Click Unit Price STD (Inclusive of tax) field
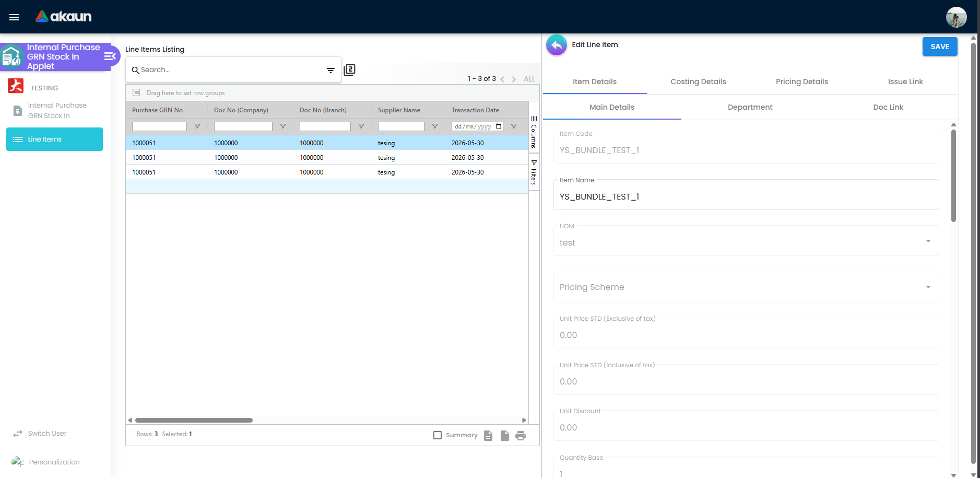 (x=746, y=380)
